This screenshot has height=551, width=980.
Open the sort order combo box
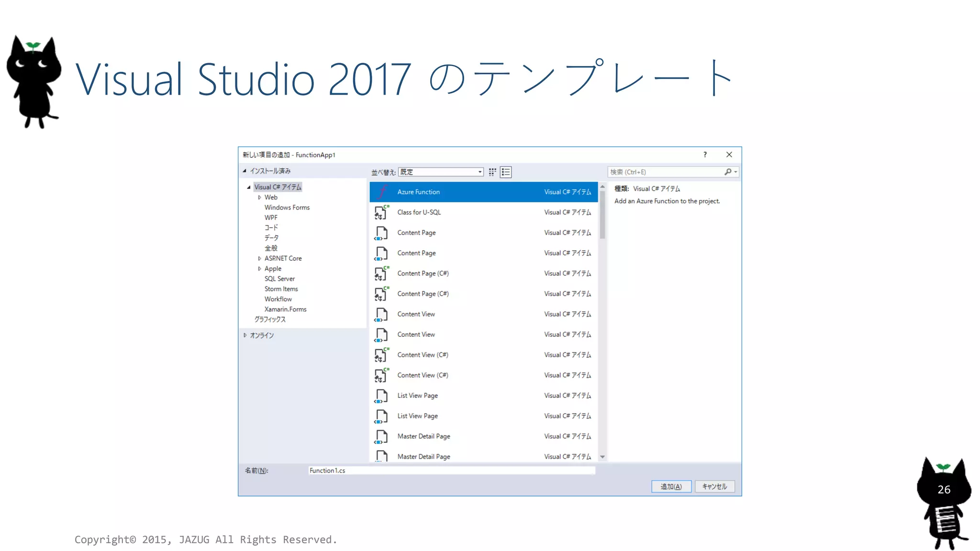click(x=441, y=172)
